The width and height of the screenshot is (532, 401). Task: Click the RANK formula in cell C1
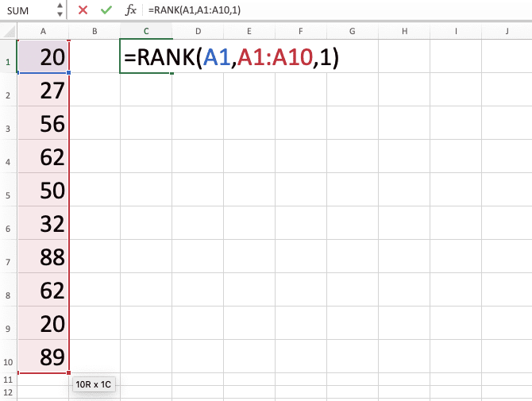tap(232, 57)
